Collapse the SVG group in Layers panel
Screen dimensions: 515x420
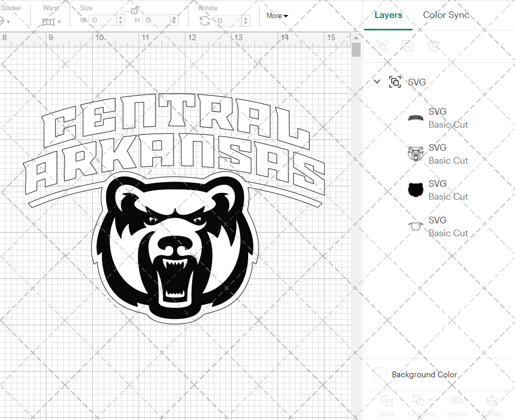[377, 82]
